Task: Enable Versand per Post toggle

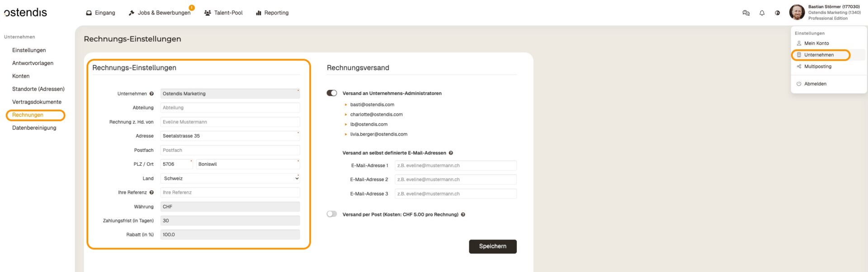Action: coord(332,214)
